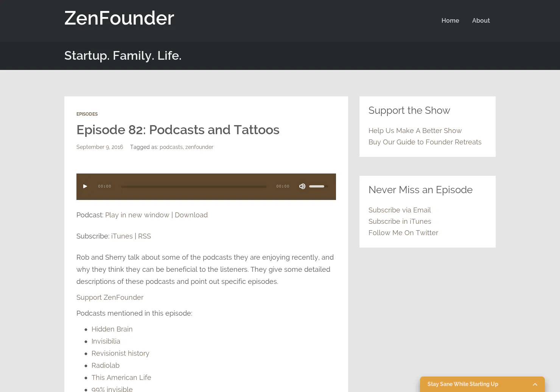Expand the Stay Sane While Starting Up chevron
The image size is (560, 392).
click(x=535, y=384)
